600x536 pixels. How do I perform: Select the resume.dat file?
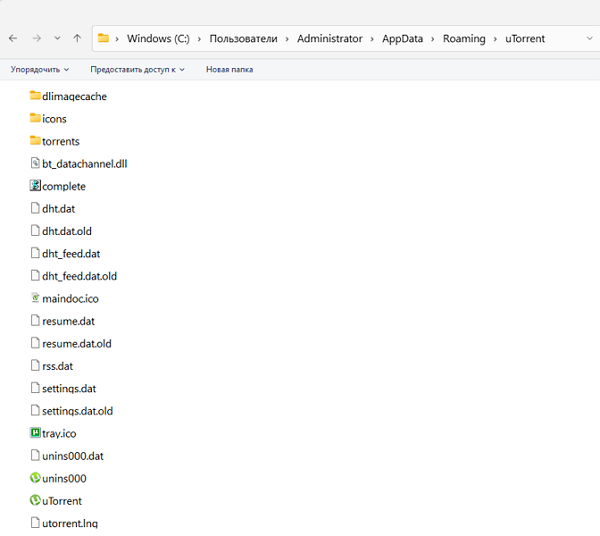click(68, 321)
